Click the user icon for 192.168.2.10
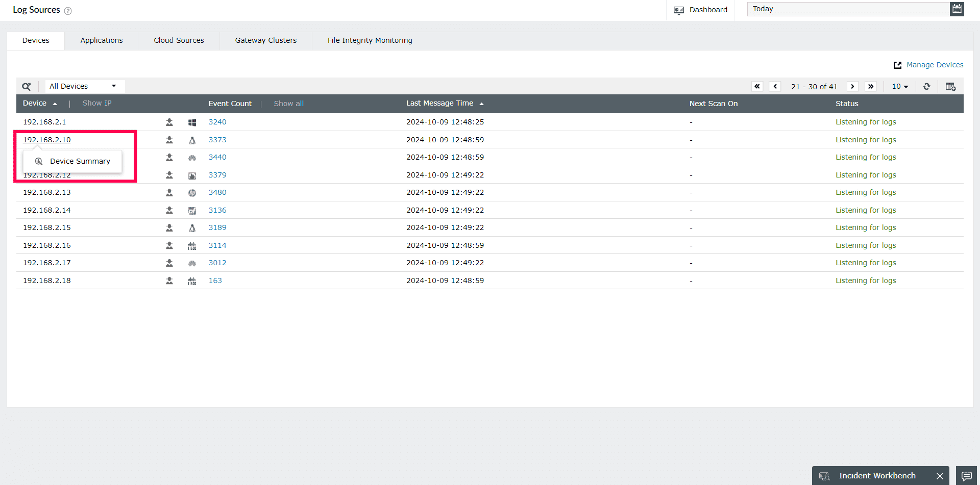The height and width of the screenshot is (485, 980). pyautogui.click(x=169, y=140)
